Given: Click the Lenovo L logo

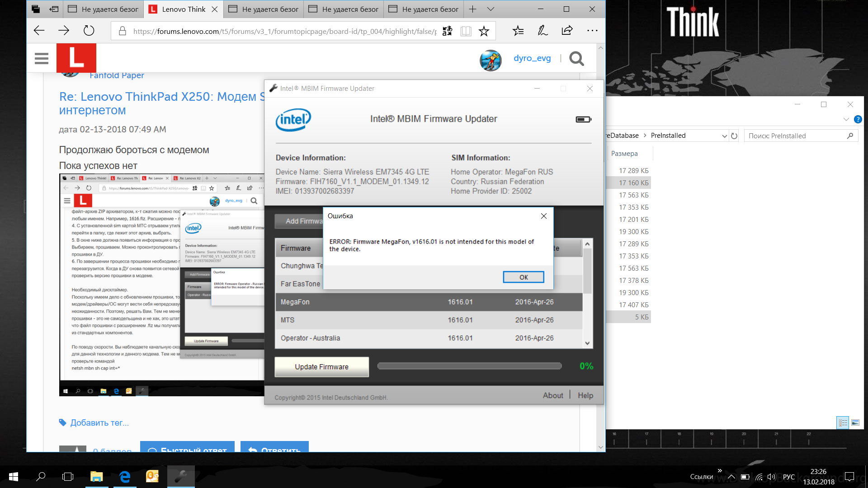Looking at the screenshot, I should [x=76, y=58].
